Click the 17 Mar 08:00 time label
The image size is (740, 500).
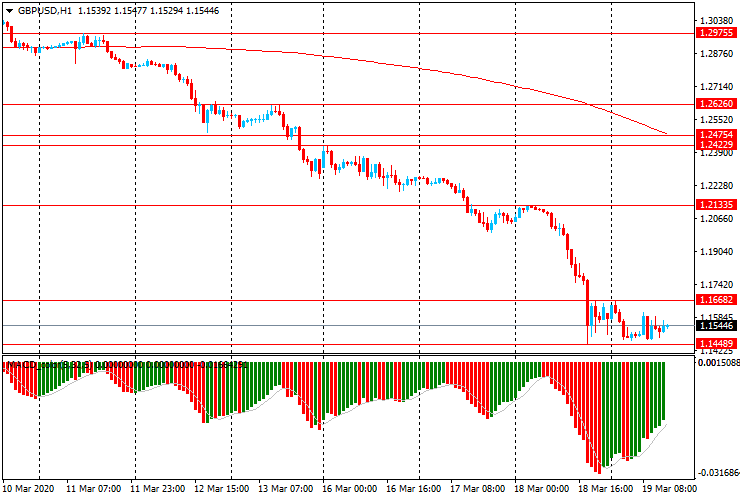(x=480, y=489)
